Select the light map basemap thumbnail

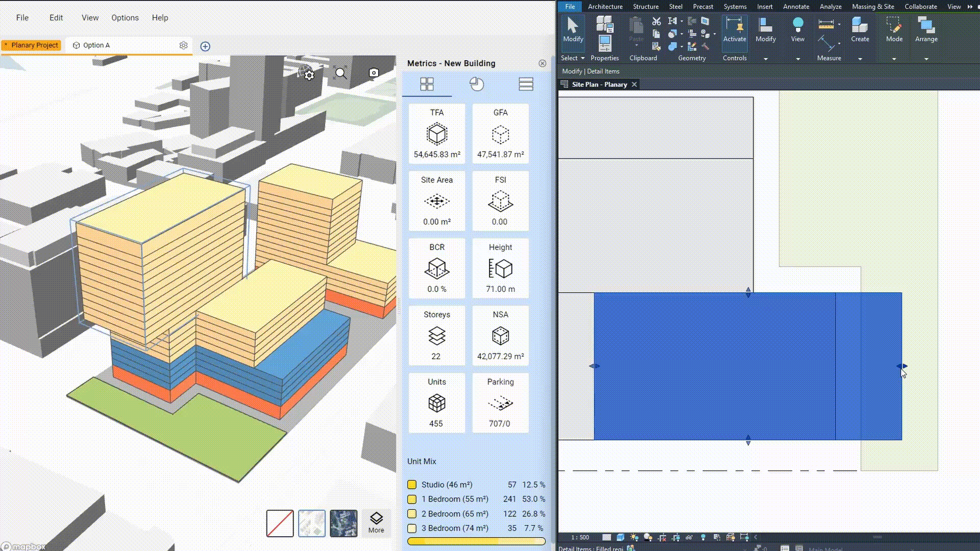click(312, 523)
